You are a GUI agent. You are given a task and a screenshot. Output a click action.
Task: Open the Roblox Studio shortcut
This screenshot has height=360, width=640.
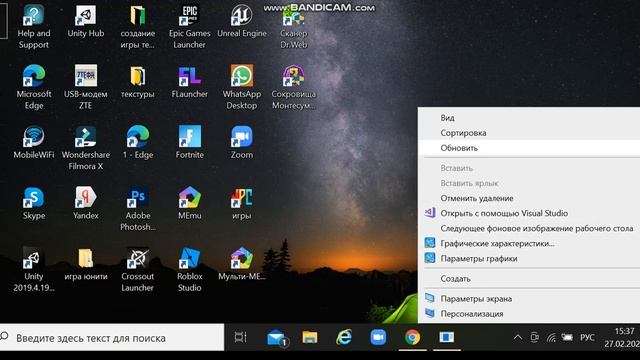tap(189, 270)
